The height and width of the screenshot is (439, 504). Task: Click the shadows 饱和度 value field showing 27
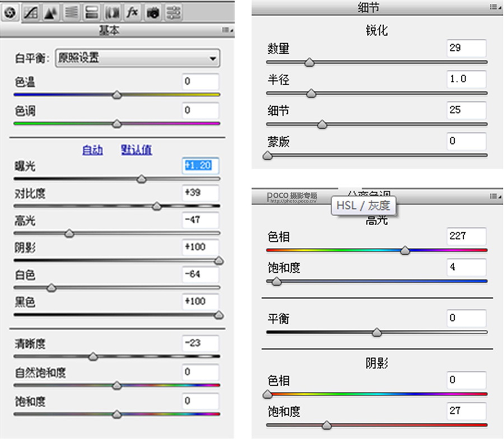(466, 411)
